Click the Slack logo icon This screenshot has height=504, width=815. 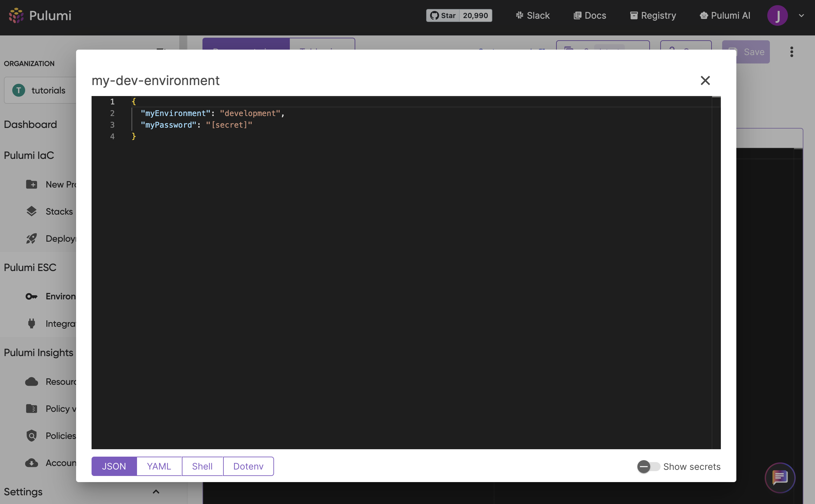tap(519, 15)
